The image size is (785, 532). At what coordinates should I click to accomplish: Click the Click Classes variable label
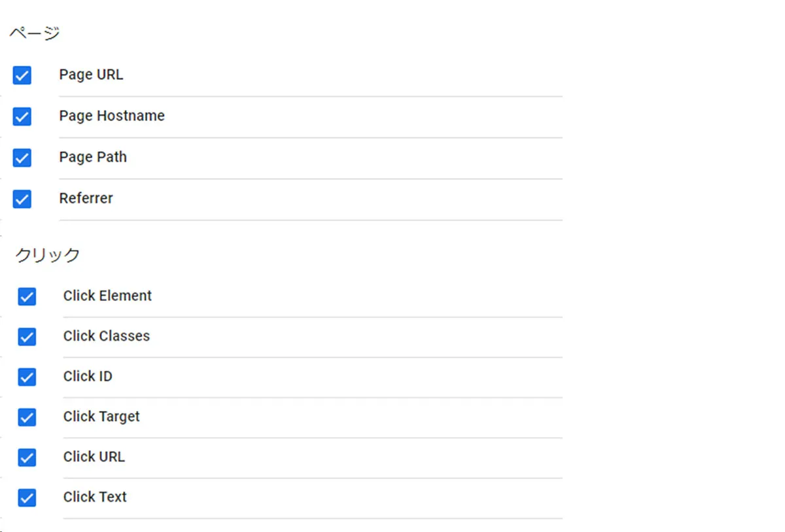pyautogui.click(x=106, y=336)
